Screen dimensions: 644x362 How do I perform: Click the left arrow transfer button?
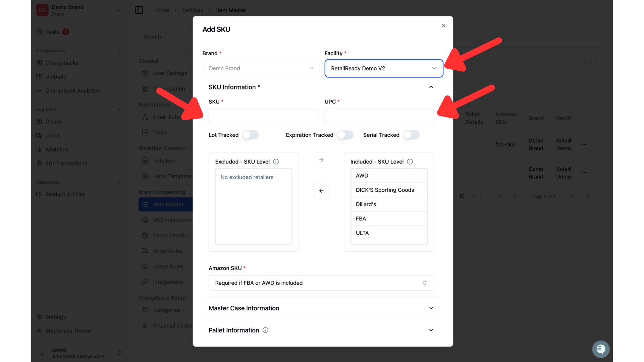click(x=321, y=191)
